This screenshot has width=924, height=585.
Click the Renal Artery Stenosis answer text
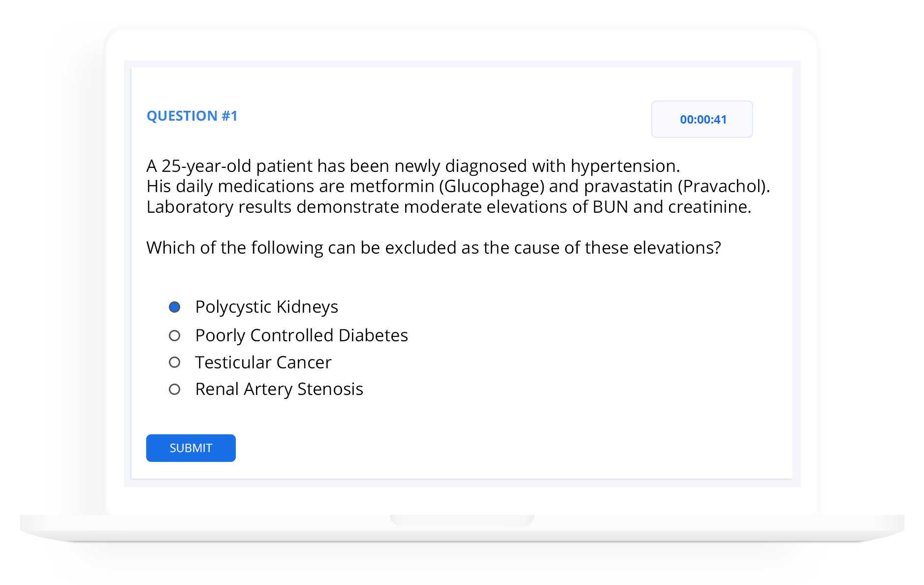point(279,389)
